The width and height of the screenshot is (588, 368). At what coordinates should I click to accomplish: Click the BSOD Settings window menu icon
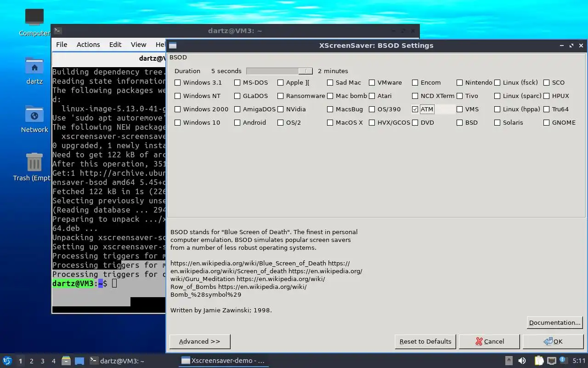(x=173, y=46)
